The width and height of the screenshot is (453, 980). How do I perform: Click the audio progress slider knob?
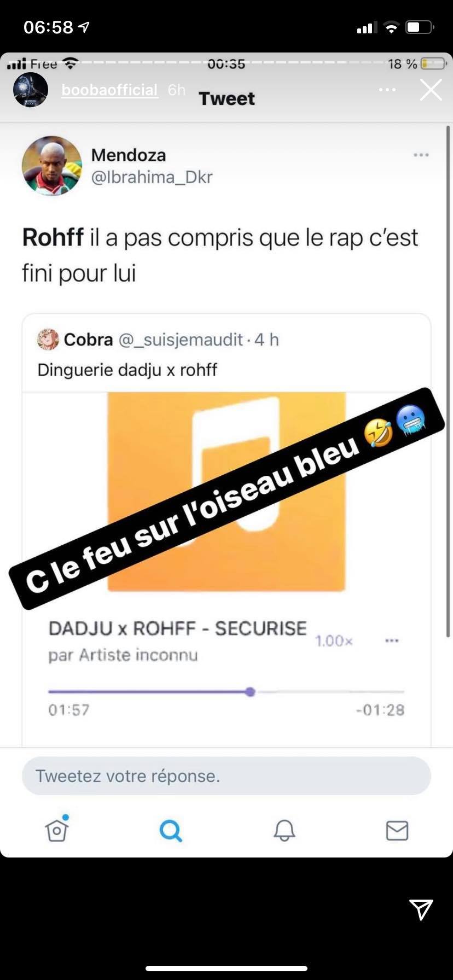click(250, 692)
